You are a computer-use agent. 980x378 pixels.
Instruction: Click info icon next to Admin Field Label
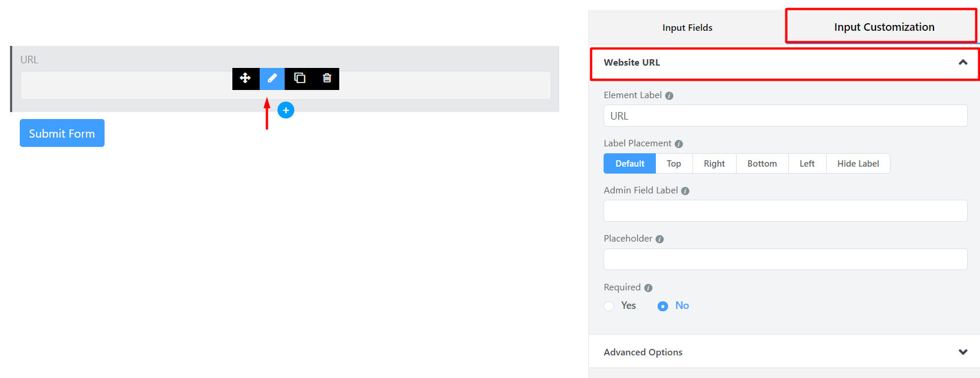point(685,191)
